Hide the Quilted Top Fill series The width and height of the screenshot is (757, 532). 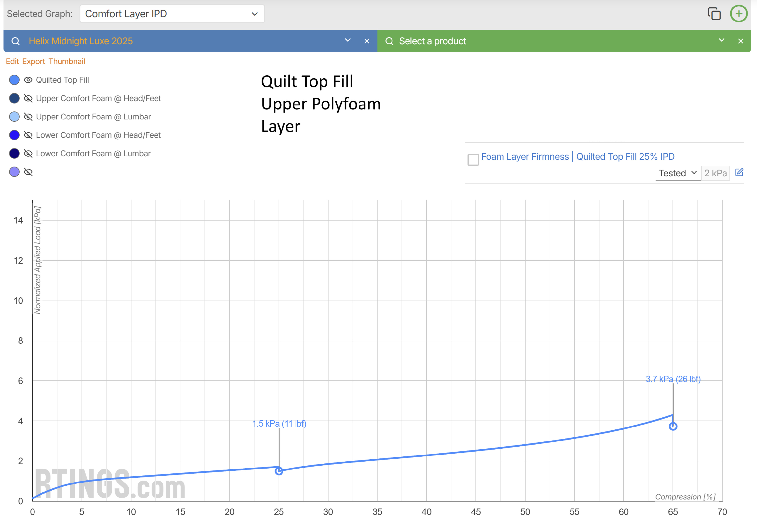pos(28,80)
